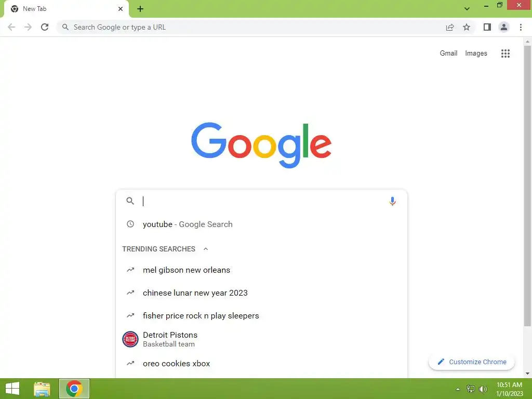532x399 pixels.
Task: Choose youtube recent search suggestion
Action: click(x=261, y=224)
